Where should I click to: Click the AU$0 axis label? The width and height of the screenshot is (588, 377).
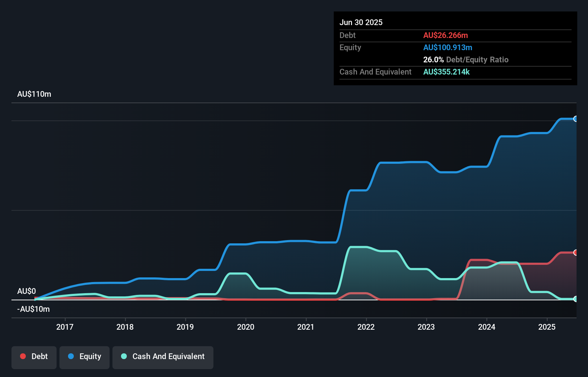click(26, 291)
